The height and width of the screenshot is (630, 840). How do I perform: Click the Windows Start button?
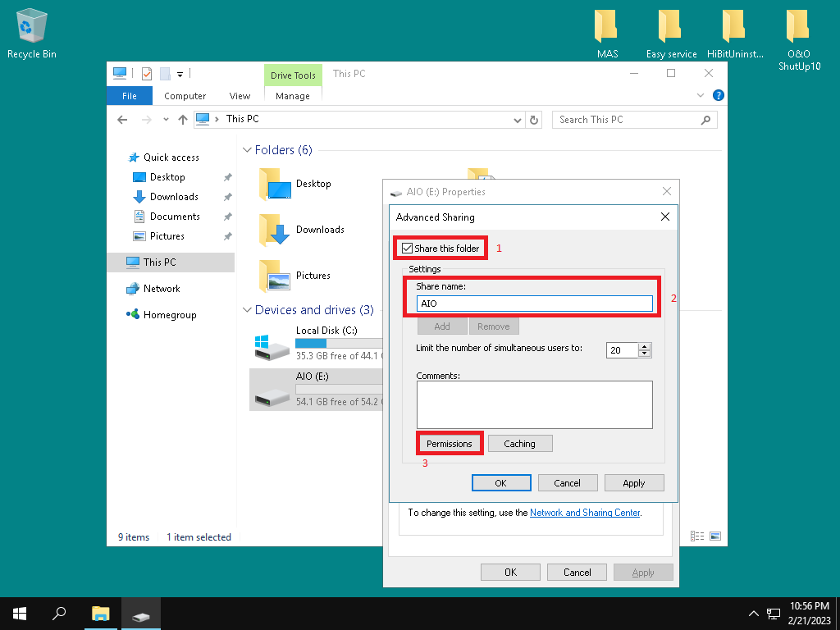[x=19, y=614]
